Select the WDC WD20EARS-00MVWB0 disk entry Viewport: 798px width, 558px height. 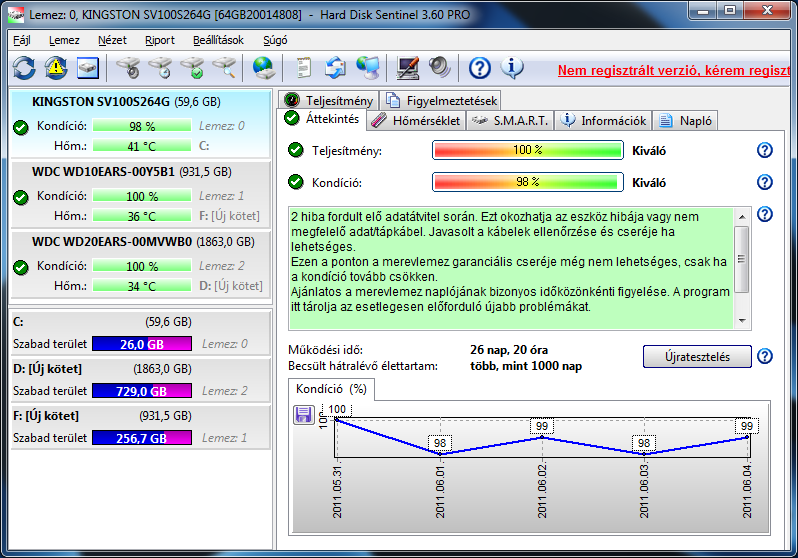click(x=140, y=264)
